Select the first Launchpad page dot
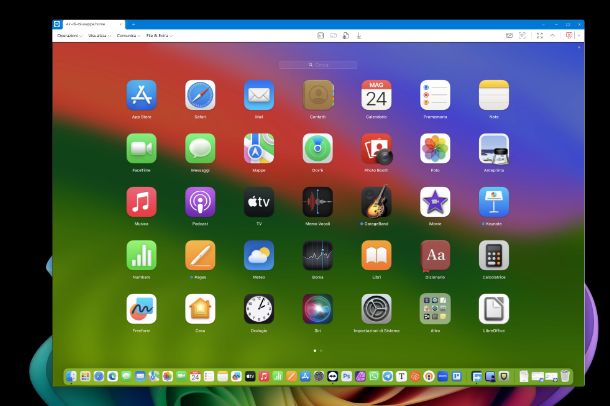The width and height of the screenshot is (610, 406). pos(315,350)
